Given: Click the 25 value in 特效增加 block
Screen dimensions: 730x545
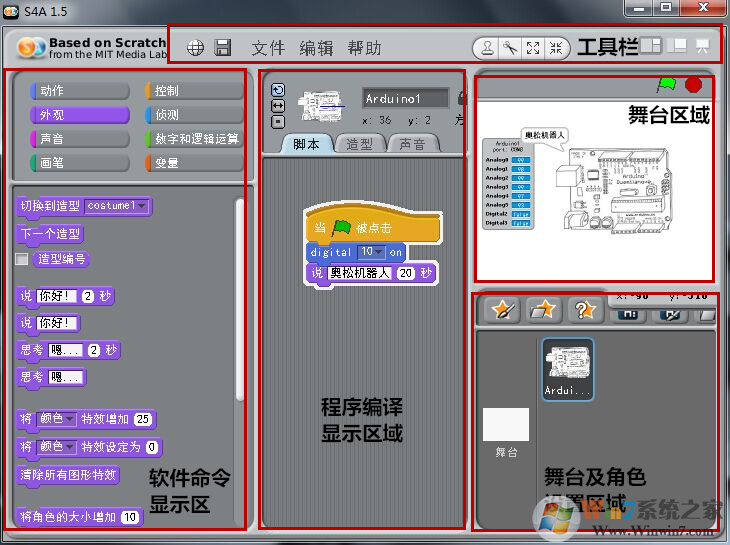Looking at the screenshot, I should [143, 419].
